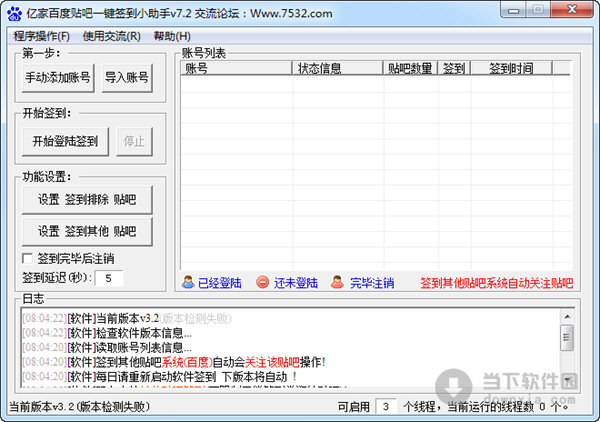Click the red not-logged-in stop icon
This screenshot has height=422, width=600.
(262, 282)
